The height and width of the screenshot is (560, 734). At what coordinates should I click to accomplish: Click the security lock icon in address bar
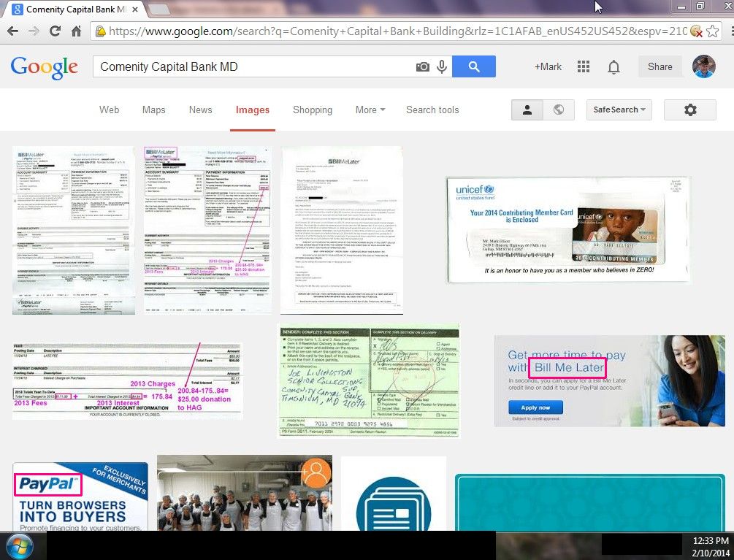(100, 31)
